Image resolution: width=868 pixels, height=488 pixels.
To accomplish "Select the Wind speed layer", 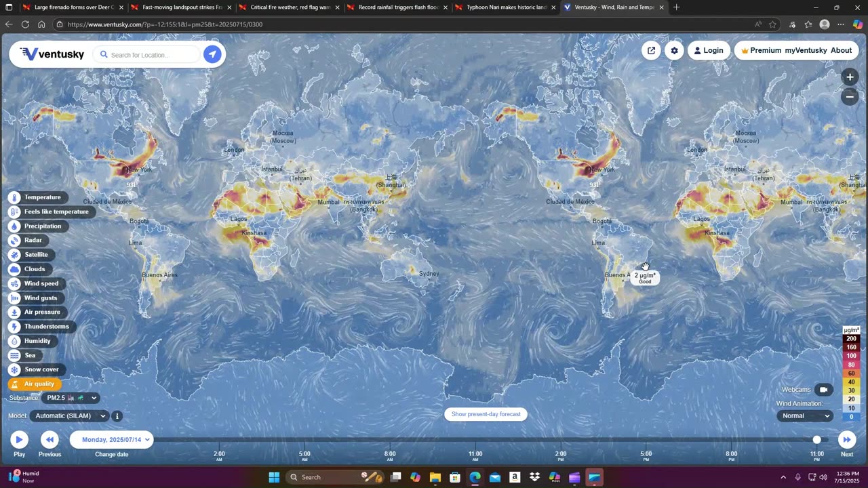I will pyautogui.click(x=35, y=283).
